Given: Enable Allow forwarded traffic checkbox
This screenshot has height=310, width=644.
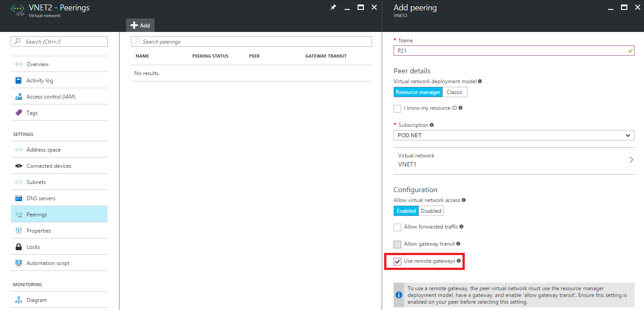Looking at the screenshot, I should (397, 227).
